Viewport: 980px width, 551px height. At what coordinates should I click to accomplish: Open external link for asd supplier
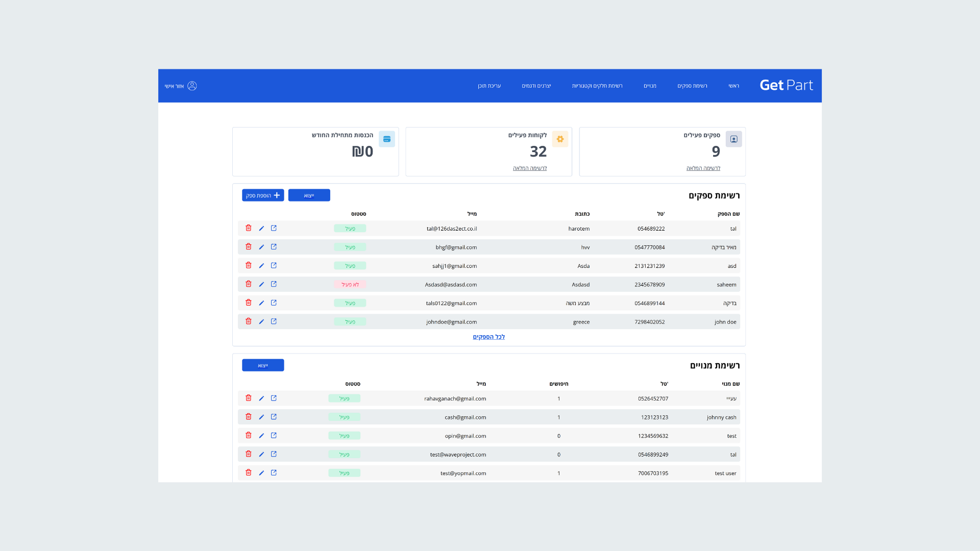point(274,265)
